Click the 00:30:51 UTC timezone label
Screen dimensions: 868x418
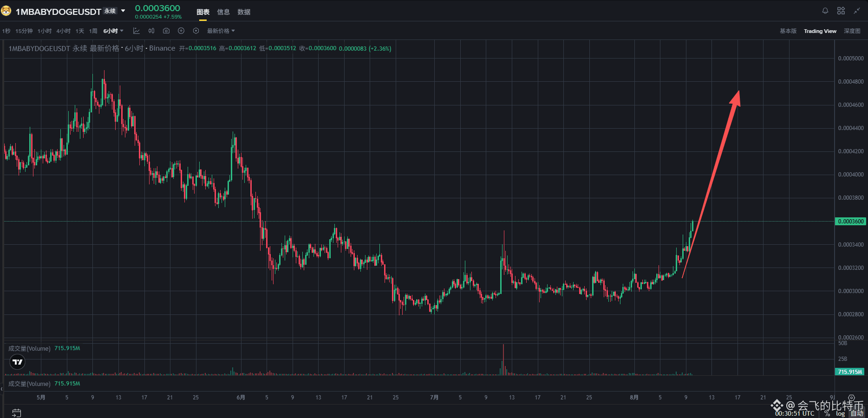tap(795, 413)
